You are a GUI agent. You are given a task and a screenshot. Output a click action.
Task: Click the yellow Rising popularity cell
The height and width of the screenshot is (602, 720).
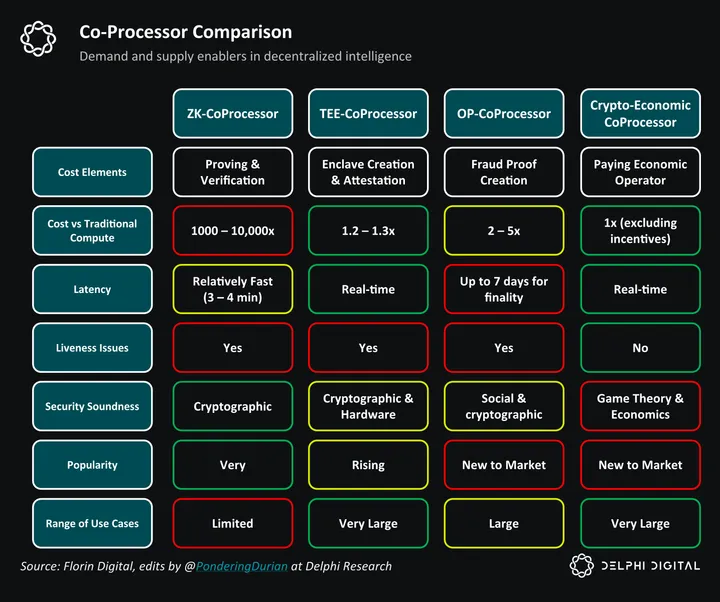(368, 465)
